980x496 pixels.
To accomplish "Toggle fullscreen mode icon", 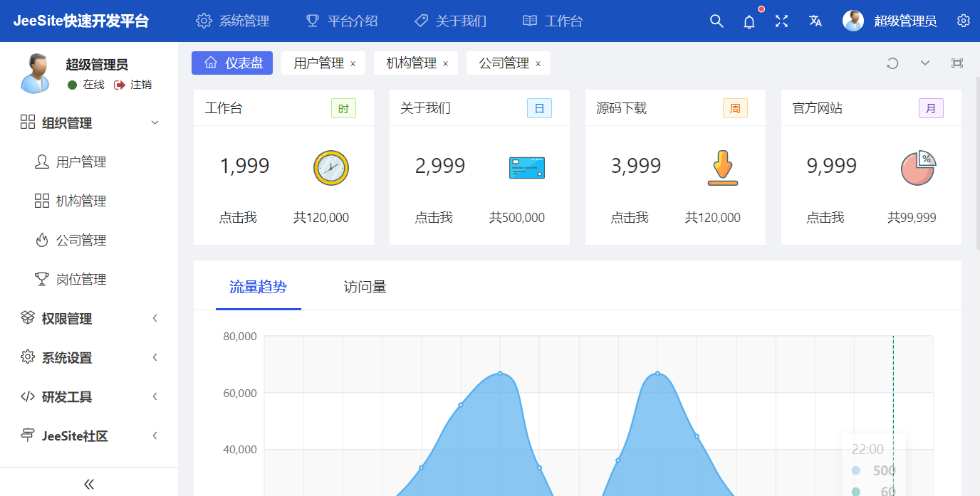I will click(782, 21).
